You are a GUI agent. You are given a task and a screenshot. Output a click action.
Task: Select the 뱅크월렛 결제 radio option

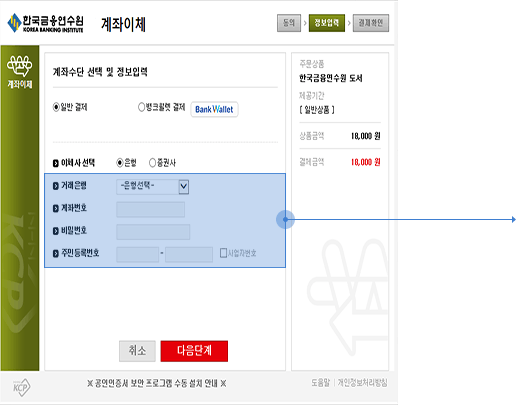[x=141, y=107]
